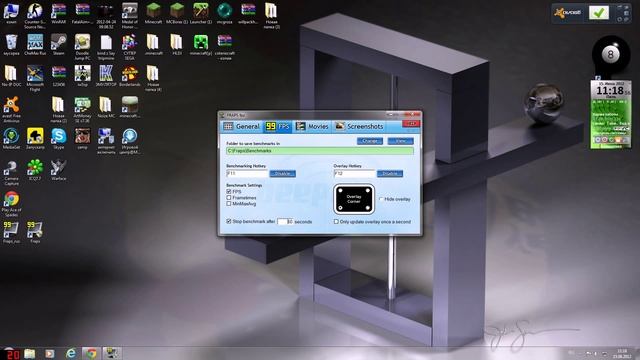Open the SEGA super emulator shortcut
Image resolution: width=640 pixels, height=360 pixels.
click(129, 47)
